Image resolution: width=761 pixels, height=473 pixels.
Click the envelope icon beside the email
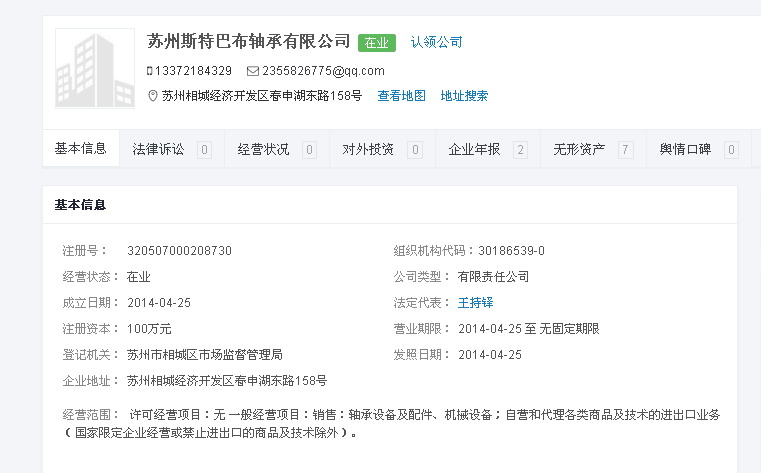pos(252,71)
